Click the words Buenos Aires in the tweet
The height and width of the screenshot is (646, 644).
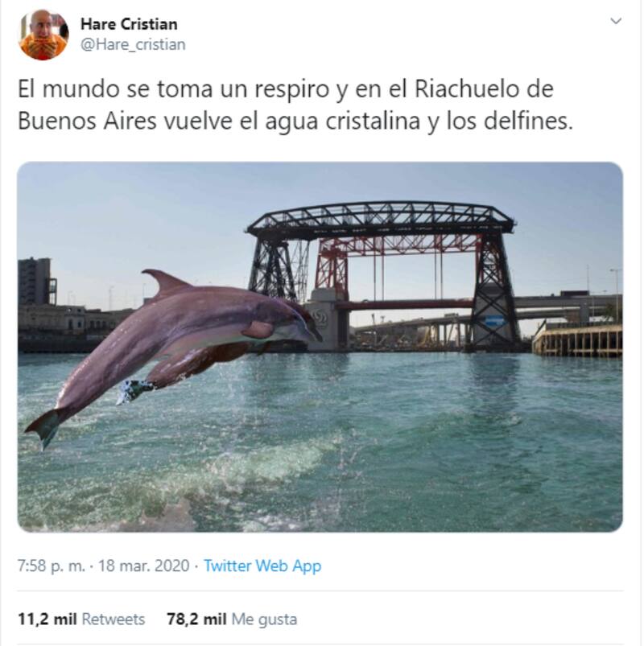[x=87, y=121]
